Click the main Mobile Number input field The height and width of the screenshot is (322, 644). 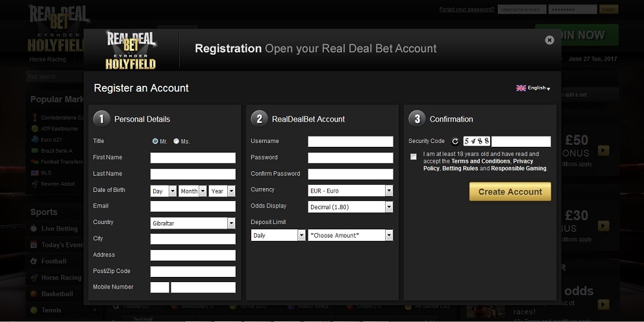pyautogui.click(x=204, y=287)
